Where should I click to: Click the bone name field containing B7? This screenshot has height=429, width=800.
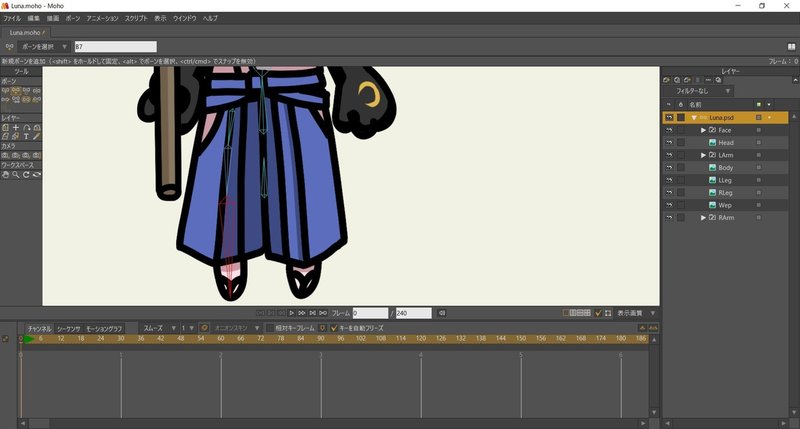coord(115,46)
